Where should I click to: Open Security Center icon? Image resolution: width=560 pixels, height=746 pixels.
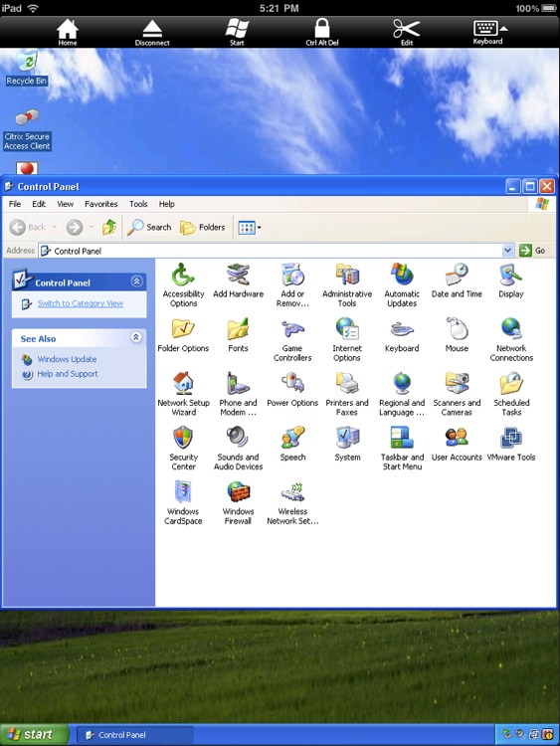183,449
